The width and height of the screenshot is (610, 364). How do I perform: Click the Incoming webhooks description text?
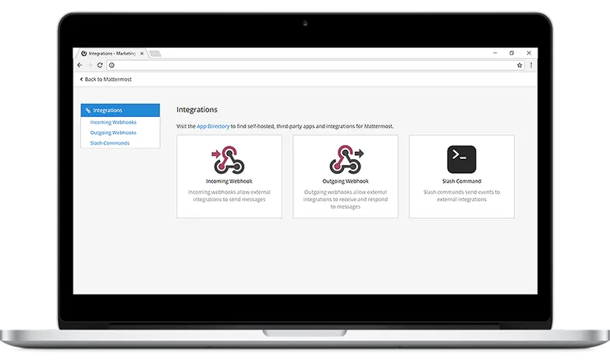point(229,196)
